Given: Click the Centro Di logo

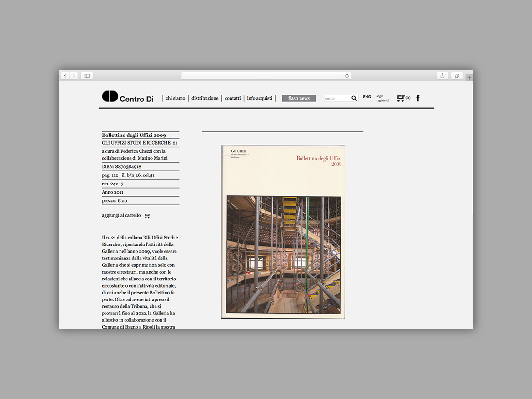Looking at the screenshot, I should click(128, 97).
